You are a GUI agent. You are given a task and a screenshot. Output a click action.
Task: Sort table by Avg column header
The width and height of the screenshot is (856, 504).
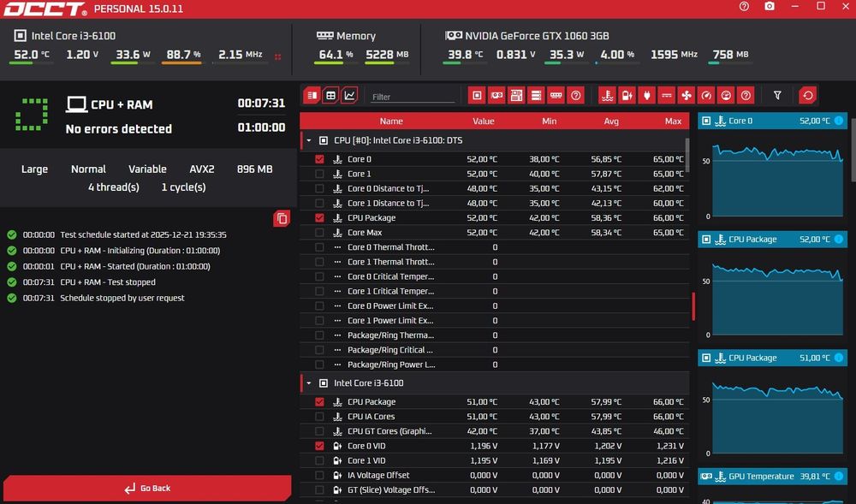pyautogui.click(x=611, y=122)
